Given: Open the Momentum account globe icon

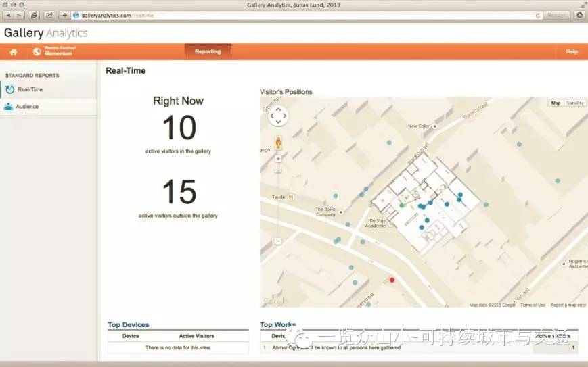Looking at the screenshot, I should point(37,51).
